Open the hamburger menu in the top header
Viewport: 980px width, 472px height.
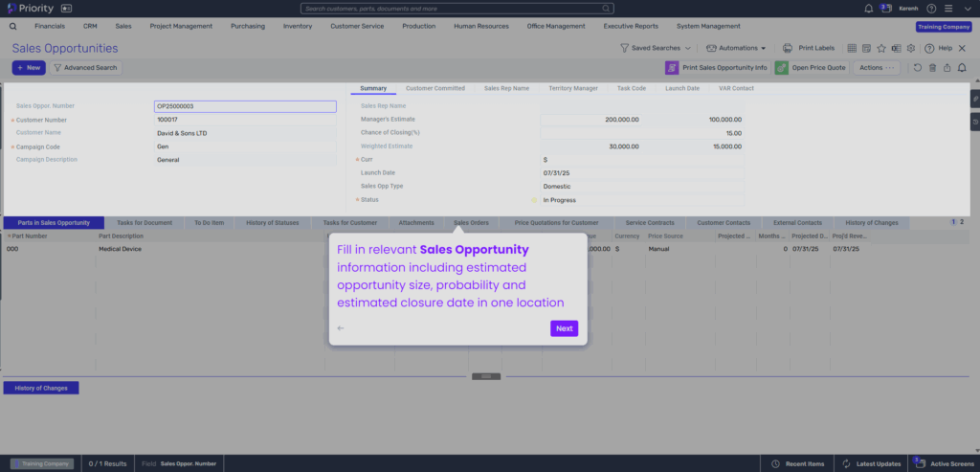coord(948,9)
